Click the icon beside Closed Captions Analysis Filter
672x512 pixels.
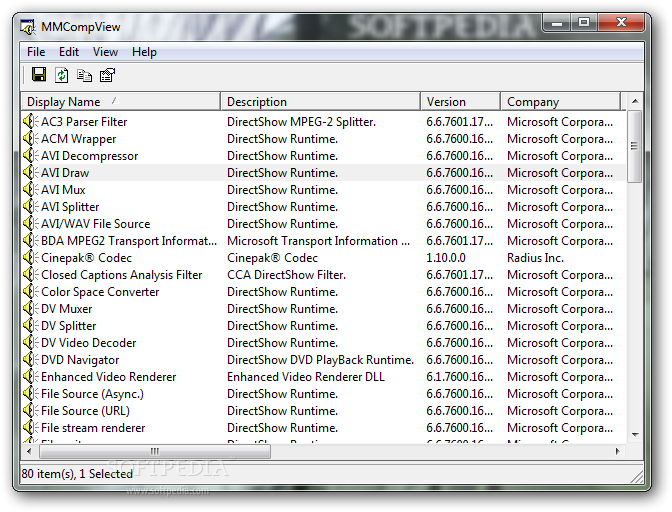click(31, 275)
